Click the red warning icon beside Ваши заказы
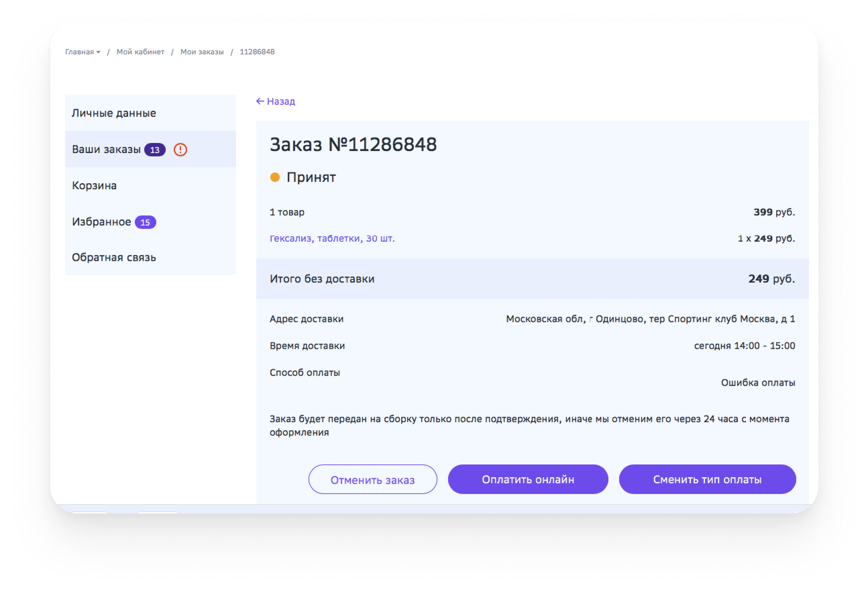Image resolution: width=868 pixels, height=592 pixels. click(180, 149)
